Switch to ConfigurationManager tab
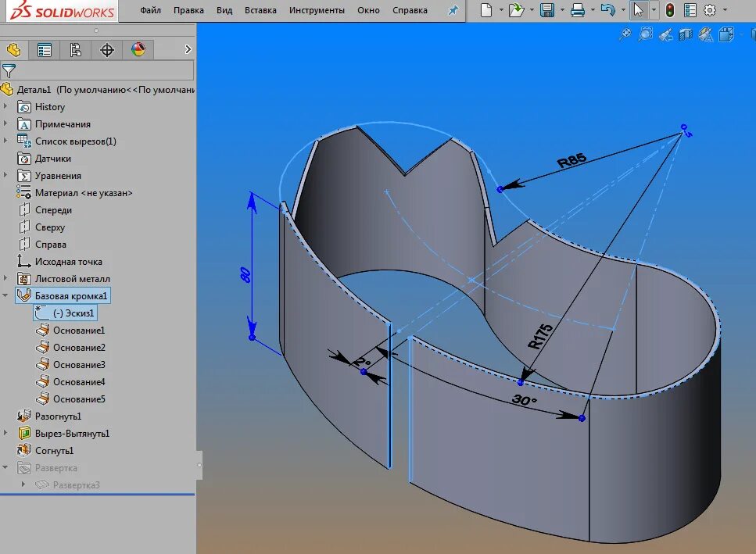Image resolution: width=756 pixels, height=554 pixels. click(75, 50)
